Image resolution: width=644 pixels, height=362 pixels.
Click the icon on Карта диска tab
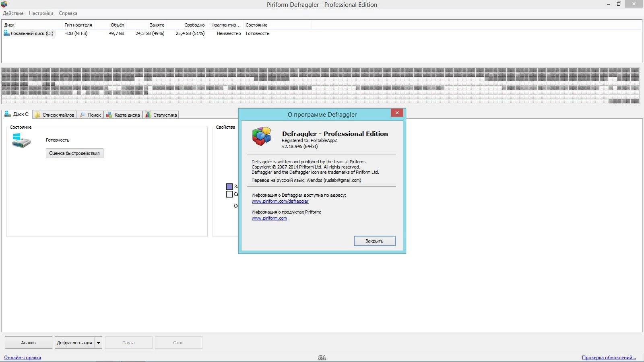[x=109, y=115]
